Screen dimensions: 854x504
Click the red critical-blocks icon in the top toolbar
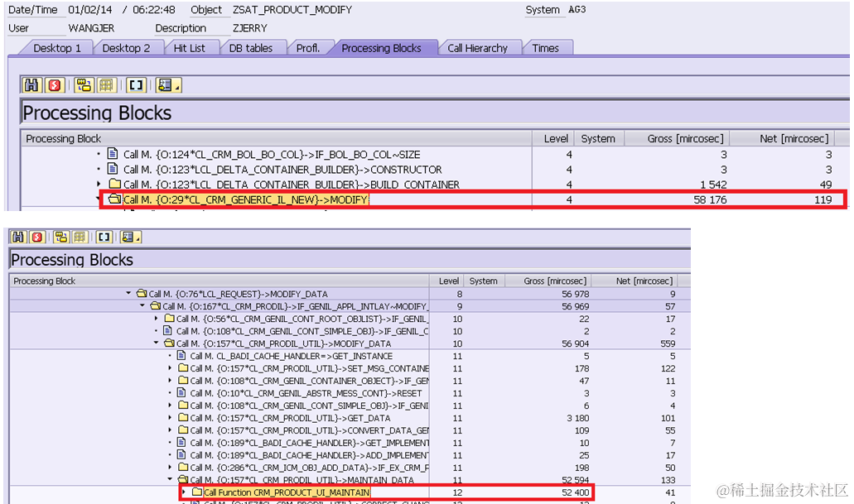pos(55,85)
